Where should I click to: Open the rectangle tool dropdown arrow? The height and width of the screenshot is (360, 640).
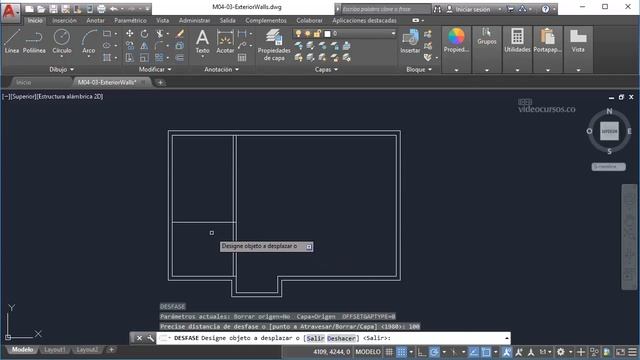116,33
